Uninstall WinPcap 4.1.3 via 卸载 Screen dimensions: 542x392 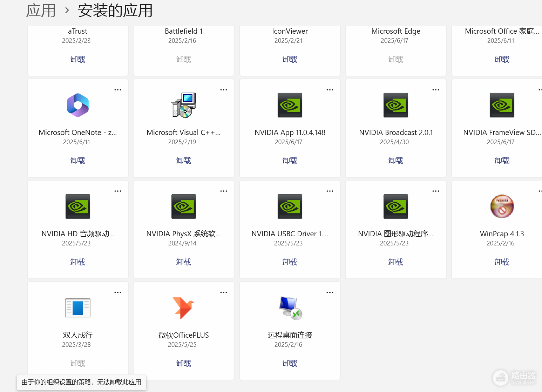502,262
